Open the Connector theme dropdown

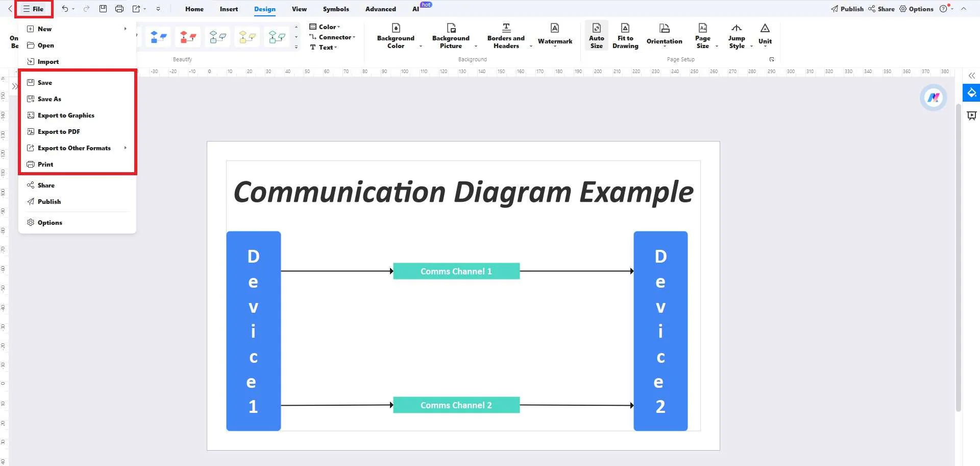tap(332, 37)
